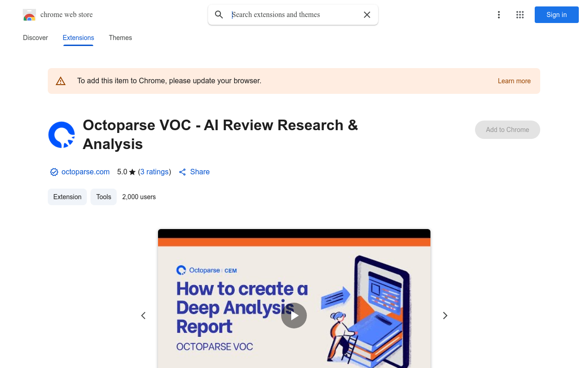This screenshot has width=588, height=368.
Task: Click the update your browser warning text
Action: pos(169,81)
